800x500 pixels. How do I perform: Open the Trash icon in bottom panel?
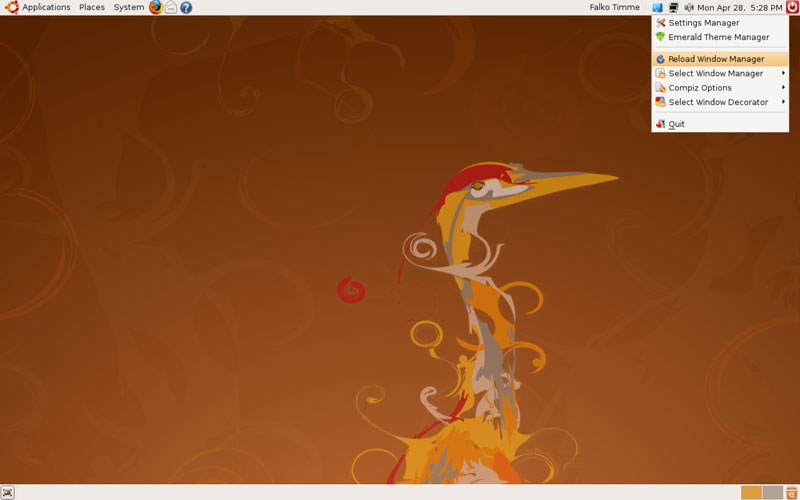(792, 492)
